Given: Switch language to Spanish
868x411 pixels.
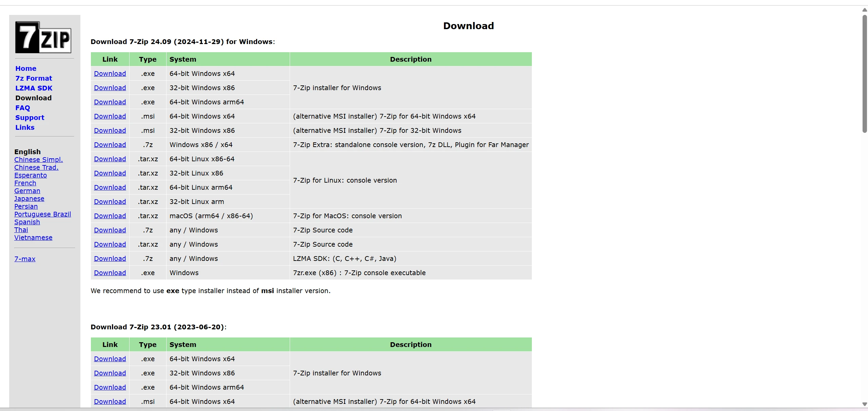Looking at the screenshot, I should tap(27, 222).
